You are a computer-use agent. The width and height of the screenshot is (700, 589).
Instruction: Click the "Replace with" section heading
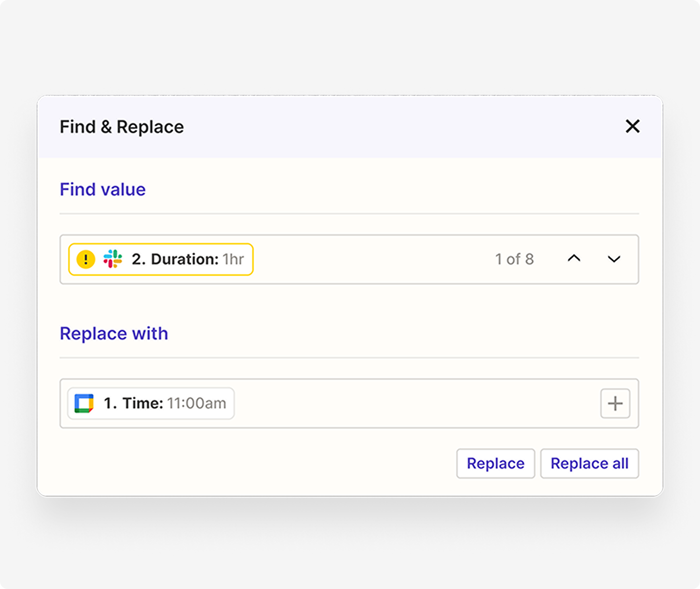click(x=114, y=334)
